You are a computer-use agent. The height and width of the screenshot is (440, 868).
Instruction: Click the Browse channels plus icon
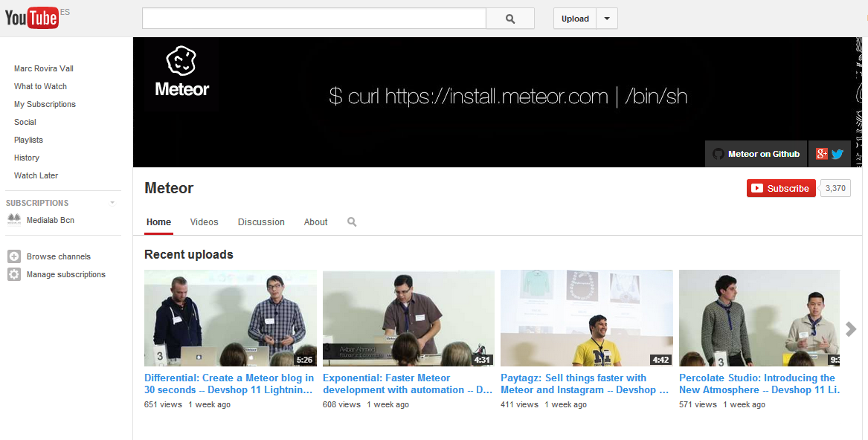click(14, 256)
